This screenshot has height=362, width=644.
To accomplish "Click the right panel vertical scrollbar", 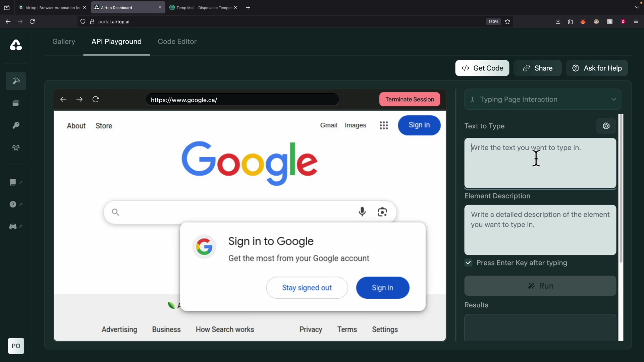I will click(621, 188).
